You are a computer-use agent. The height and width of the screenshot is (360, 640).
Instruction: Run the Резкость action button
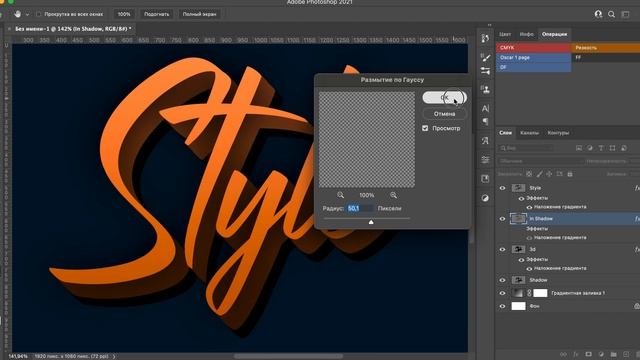(x=606, y=48)
